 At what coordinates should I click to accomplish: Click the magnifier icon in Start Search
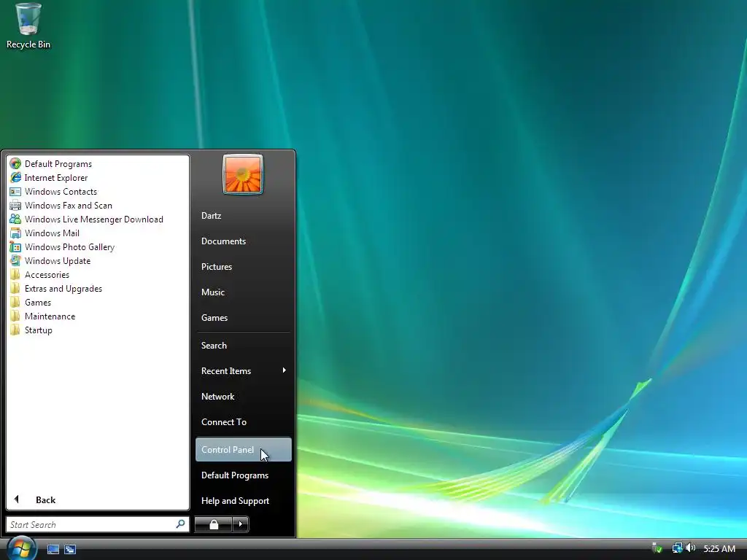181,524
